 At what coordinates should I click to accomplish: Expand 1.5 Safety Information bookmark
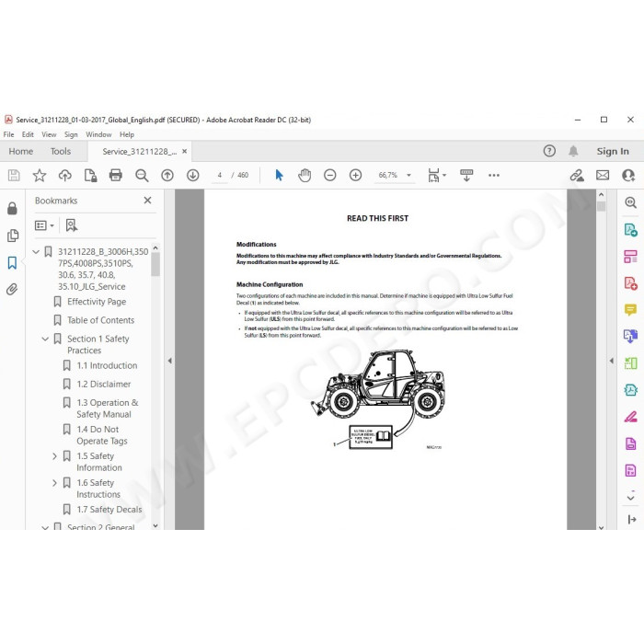point(54,456)
